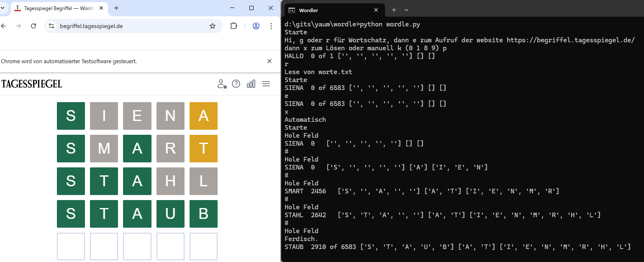Click the TAGESSPIEGEL logo link
This screenshot has height=262, width=644.
[32, 84]
